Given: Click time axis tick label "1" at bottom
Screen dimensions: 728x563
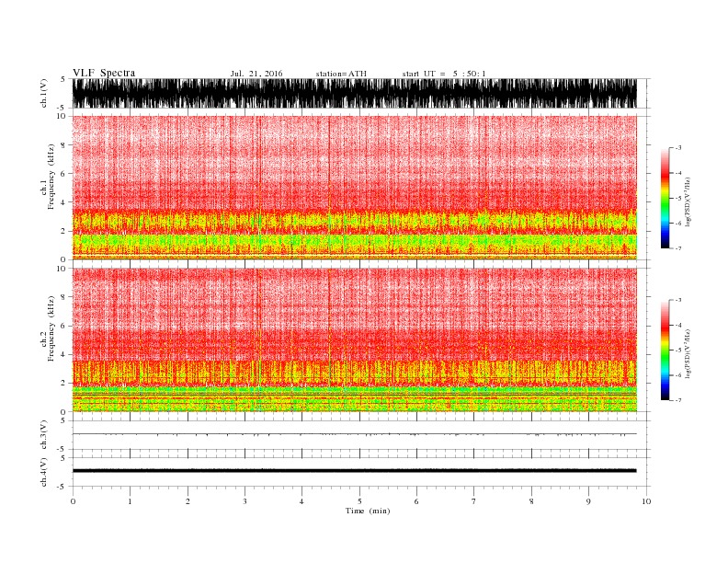Looking at the screenshot, I should click(x=130, y=501).
